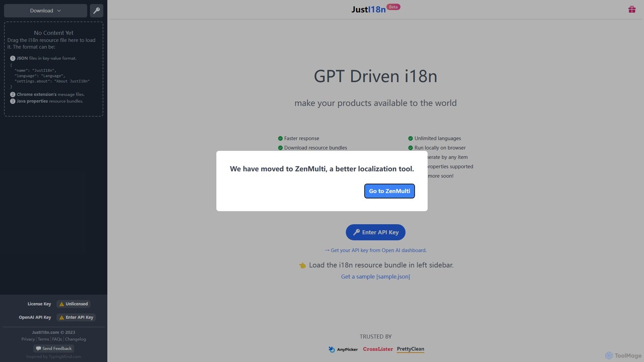
Task: Open the Privacy link
Action: pyautogui.click(x=28, y=339)
